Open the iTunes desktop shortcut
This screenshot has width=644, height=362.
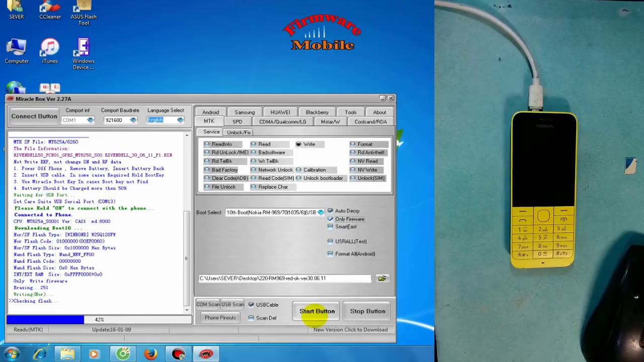click(50, 52)
